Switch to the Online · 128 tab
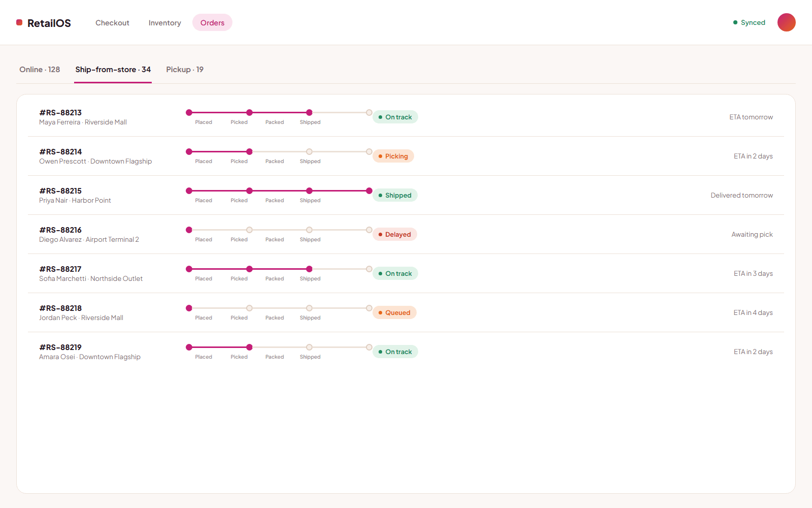This screenshot has height=508, width=812. tap(40, 70)
